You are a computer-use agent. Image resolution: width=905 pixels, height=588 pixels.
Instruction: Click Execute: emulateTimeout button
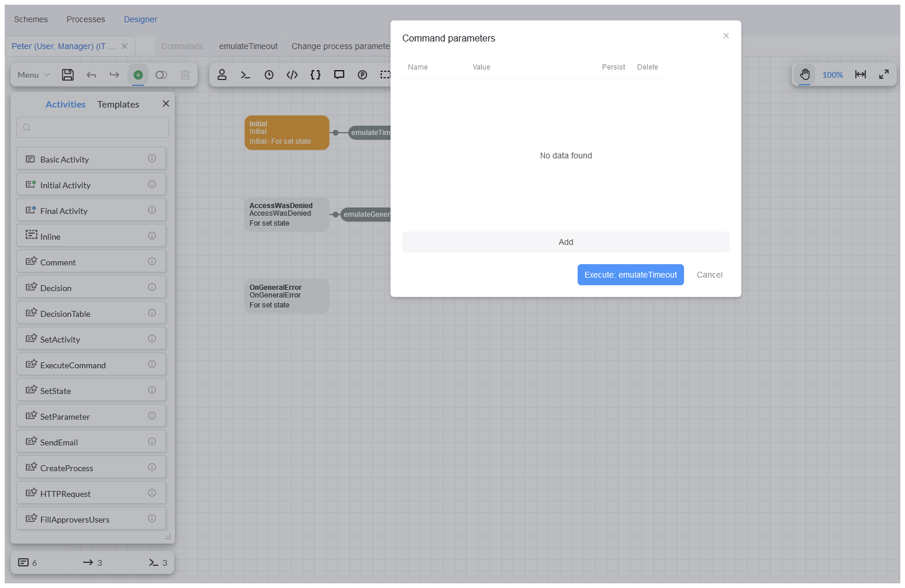tap(631, 275)
